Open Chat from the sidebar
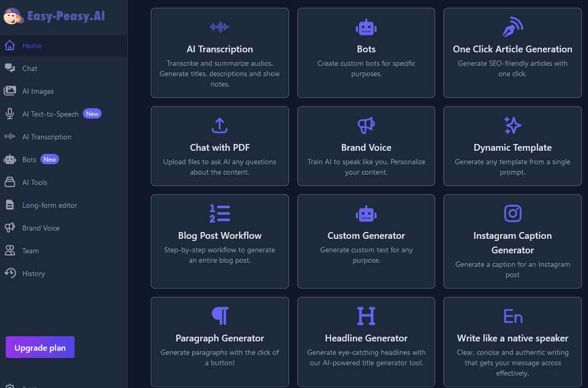The width and height of the screenshot is (588, 388). click(30, 68)
